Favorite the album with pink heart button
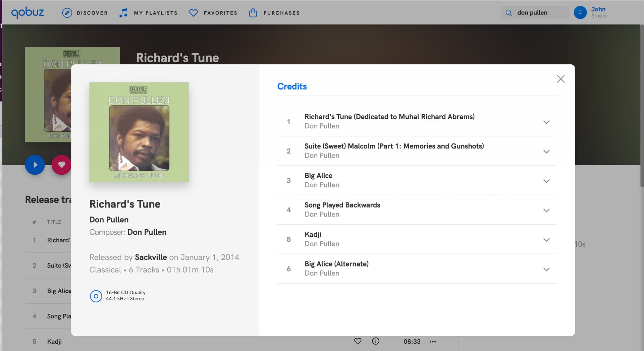 point(61,165)
